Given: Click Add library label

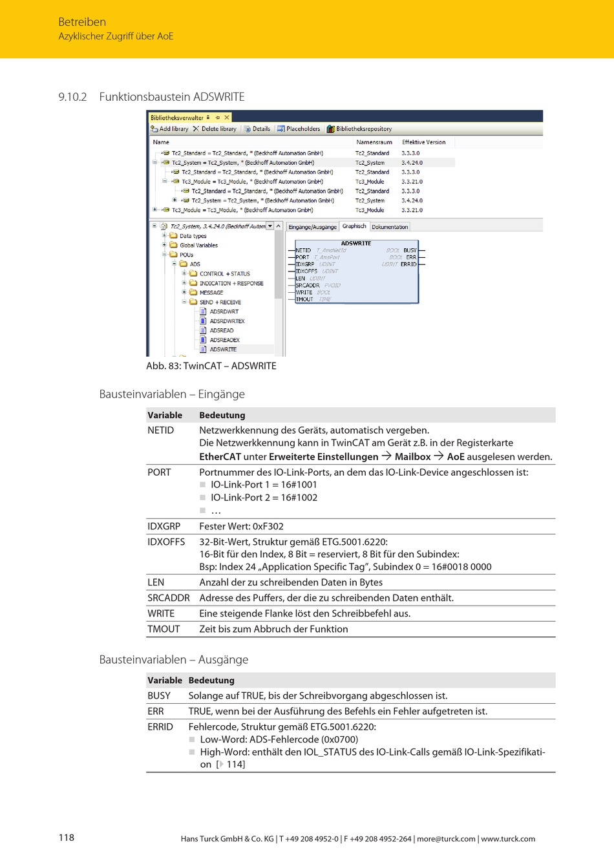Looking at the screenshot, I should [174, 129].
